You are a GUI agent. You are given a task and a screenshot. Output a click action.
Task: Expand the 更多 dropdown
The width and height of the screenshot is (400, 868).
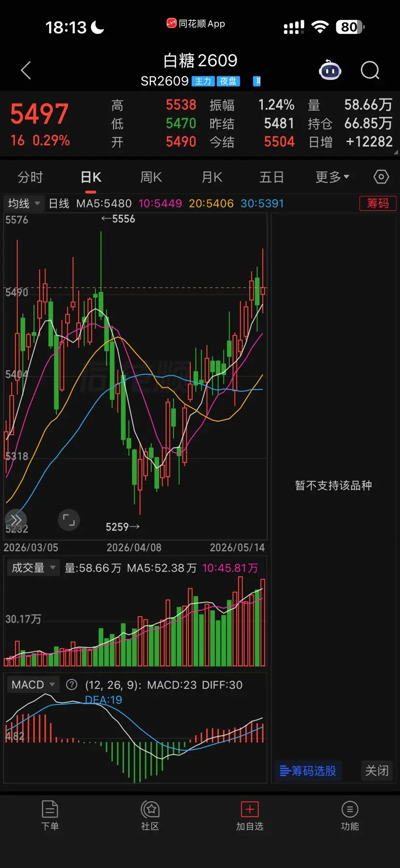click(332, 177)
